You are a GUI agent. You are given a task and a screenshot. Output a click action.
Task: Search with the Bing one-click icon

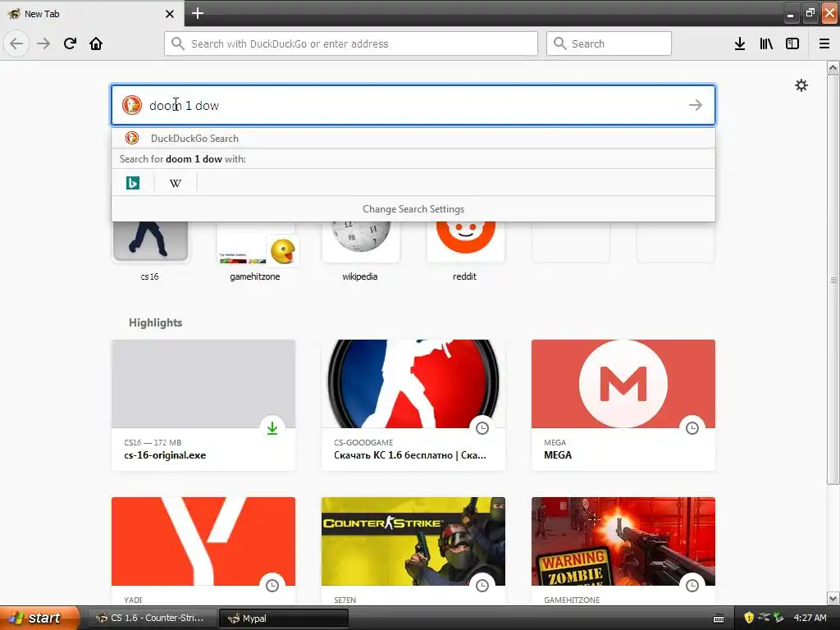(x=132, y=183)
